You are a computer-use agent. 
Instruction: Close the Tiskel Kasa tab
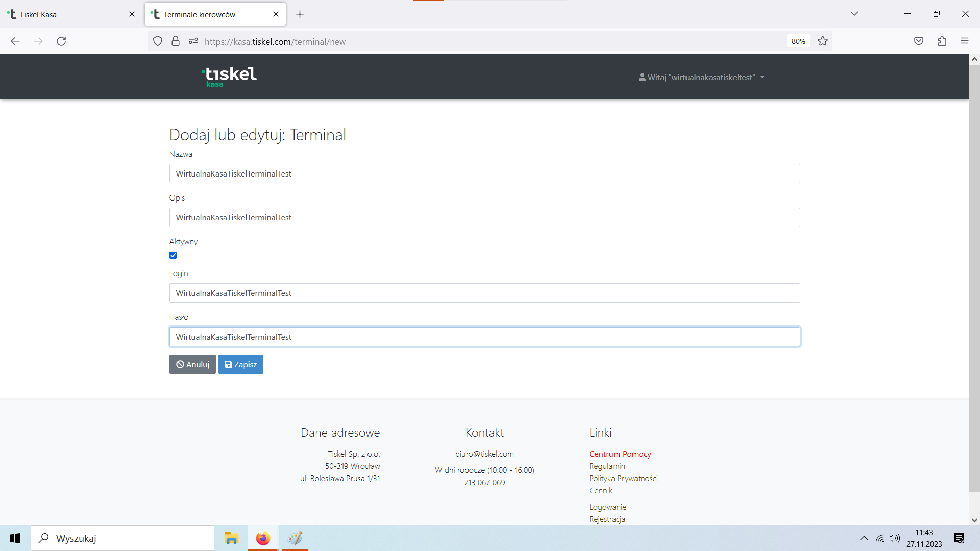click(x=132, y=14)
